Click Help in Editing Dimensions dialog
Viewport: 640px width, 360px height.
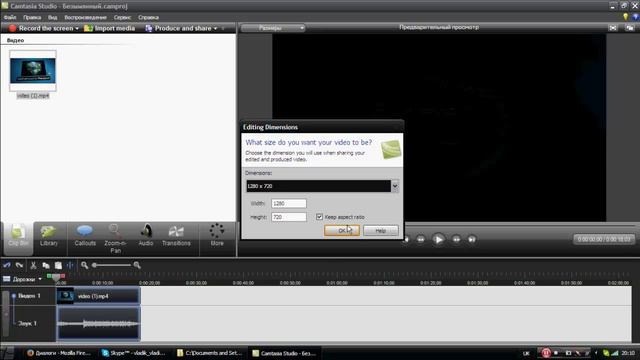380,231
